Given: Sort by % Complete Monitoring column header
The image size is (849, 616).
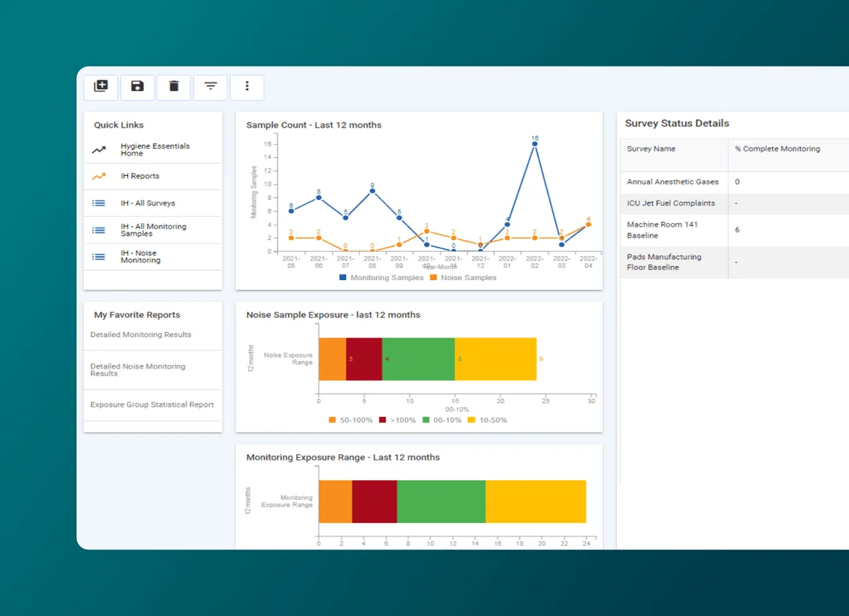Looking at the screenshot, I should point(777,149).
